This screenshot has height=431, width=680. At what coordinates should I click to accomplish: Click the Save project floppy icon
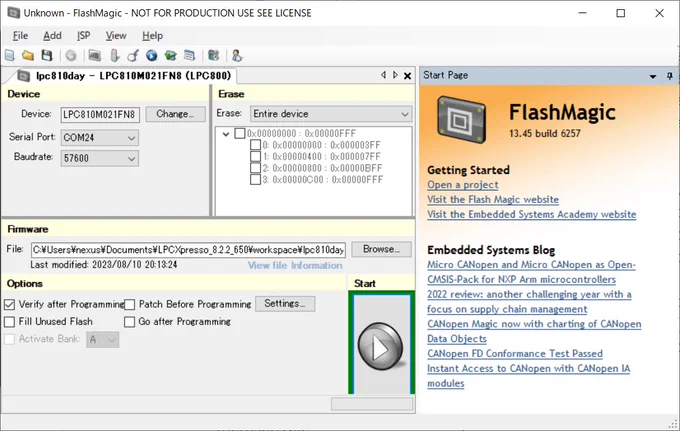point(47,56)
